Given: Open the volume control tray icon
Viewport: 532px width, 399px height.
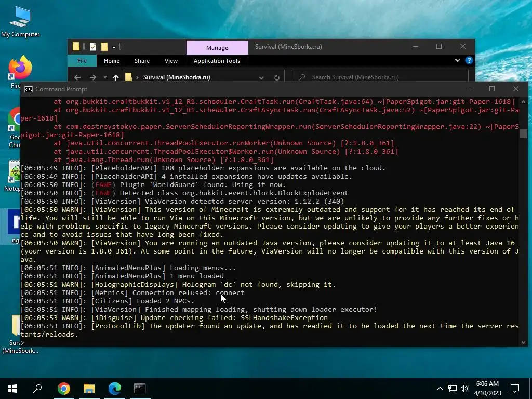Looking at the screenshot, I should click(464, 389).
